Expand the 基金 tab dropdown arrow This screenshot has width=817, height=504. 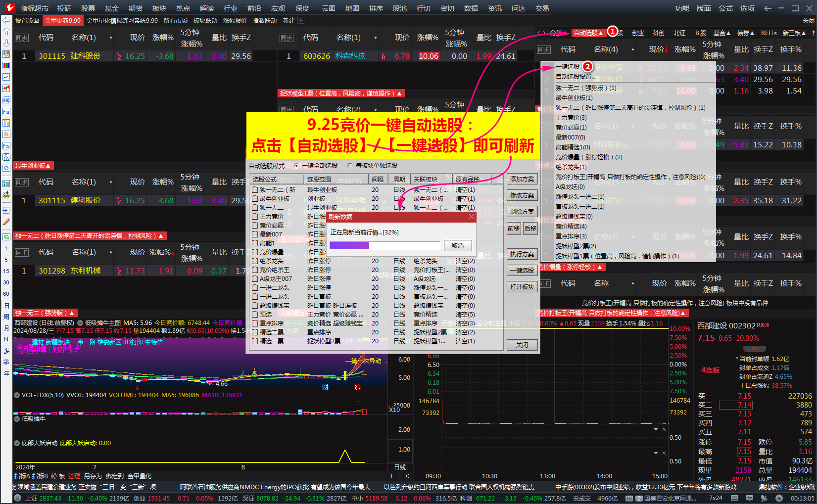[729, 33]
